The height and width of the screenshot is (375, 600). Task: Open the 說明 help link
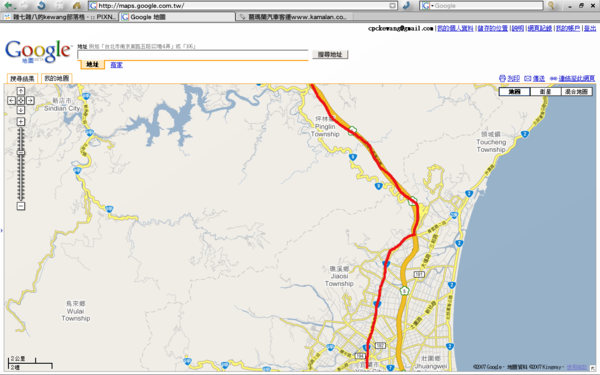518,28
